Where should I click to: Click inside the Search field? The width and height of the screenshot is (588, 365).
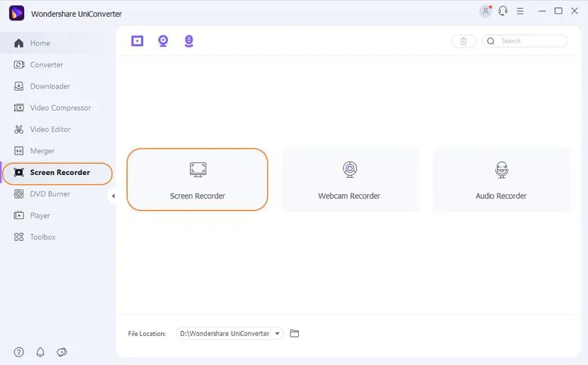pyautogui.click(x=525, y=41)
